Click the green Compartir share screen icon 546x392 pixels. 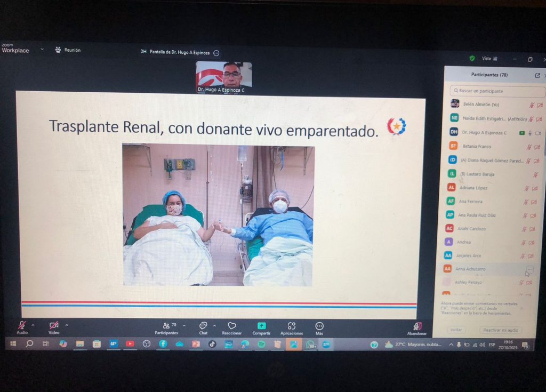coord(261,326)
